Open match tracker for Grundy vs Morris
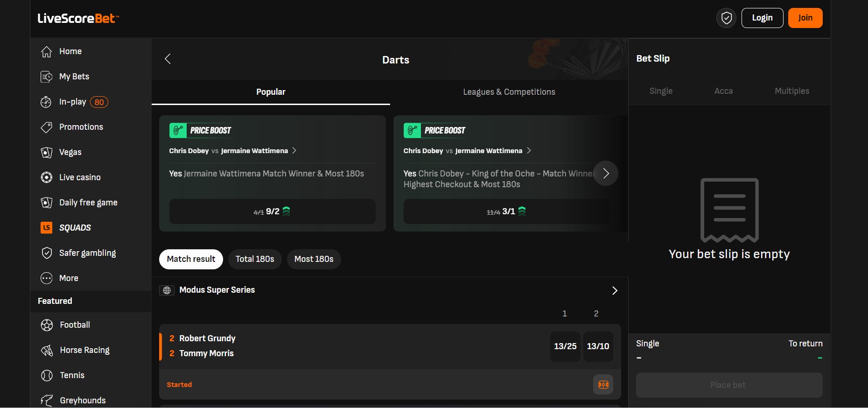This screenshot has width=868, height=408. tap(603, 384)
